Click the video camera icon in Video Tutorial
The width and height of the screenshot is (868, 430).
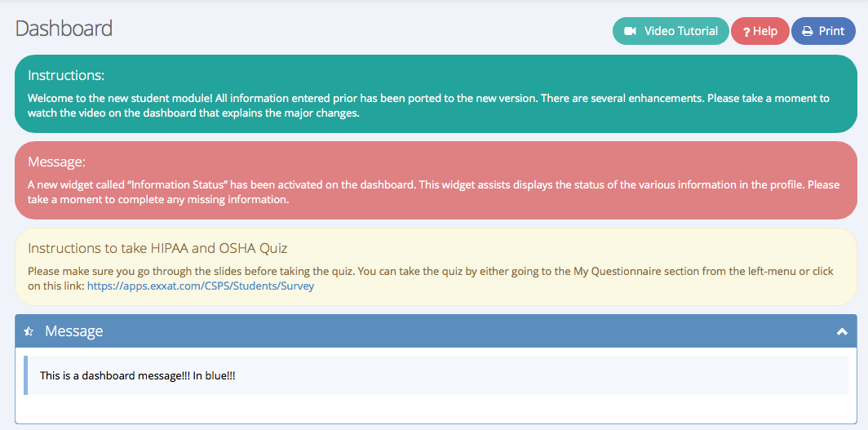tap(630, 31)
